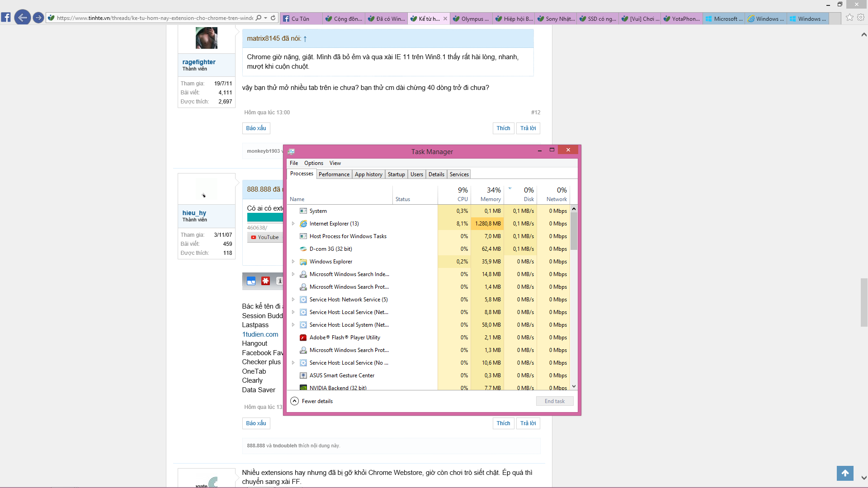
Task: Click the post number #12 link
Action: click(x=535, y=113)
